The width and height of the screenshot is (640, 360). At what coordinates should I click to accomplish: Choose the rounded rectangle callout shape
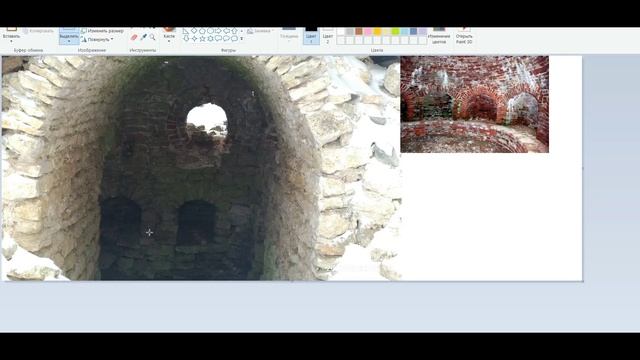point(218,38)
